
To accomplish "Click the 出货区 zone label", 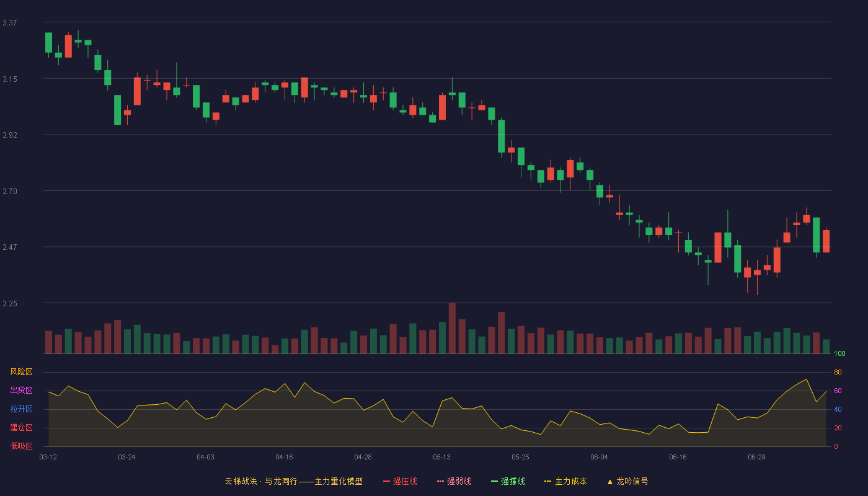I will [x=21, y=391].
